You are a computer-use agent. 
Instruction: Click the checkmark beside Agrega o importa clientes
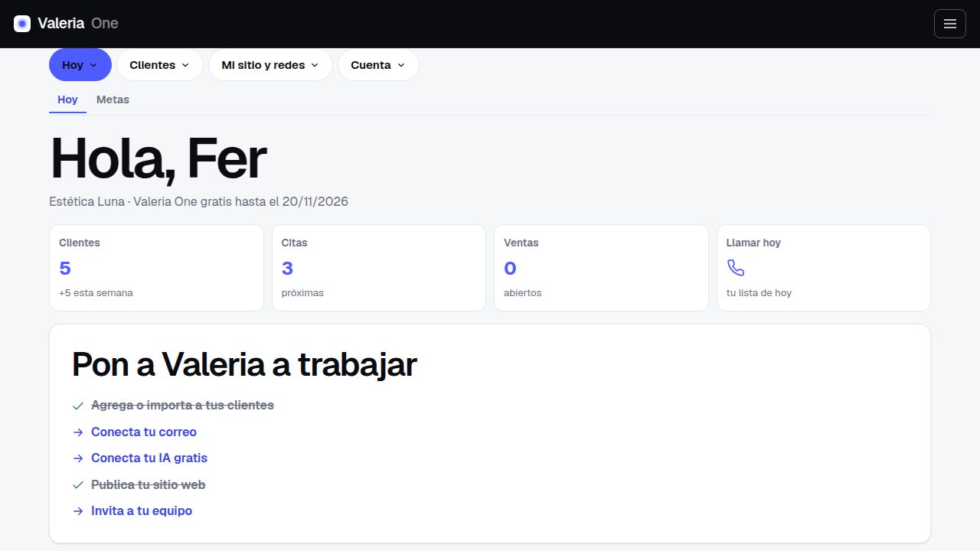tap(78, 406)
